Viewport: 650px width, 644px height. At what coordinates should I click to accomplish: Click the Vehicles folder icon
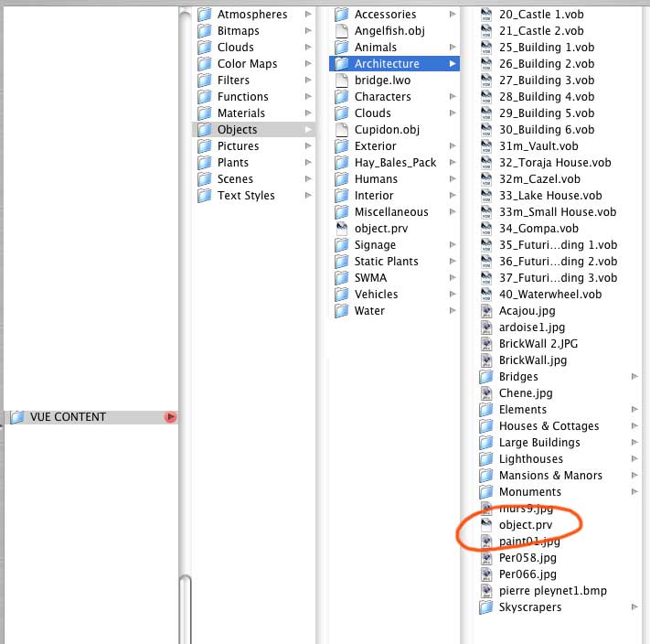point(342,295)
